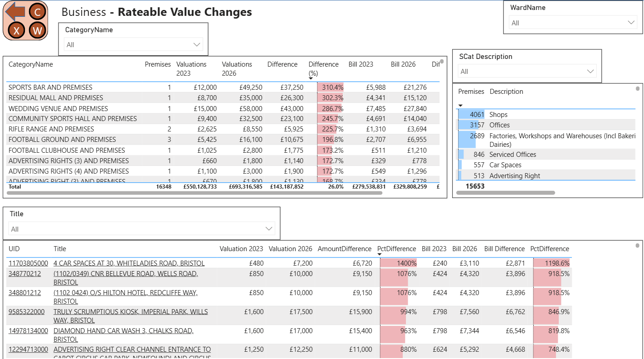The width and height of the screenshot is (644, 359).
Task: Click the 1400% PctDifference data bar
Action: point(398,263)
